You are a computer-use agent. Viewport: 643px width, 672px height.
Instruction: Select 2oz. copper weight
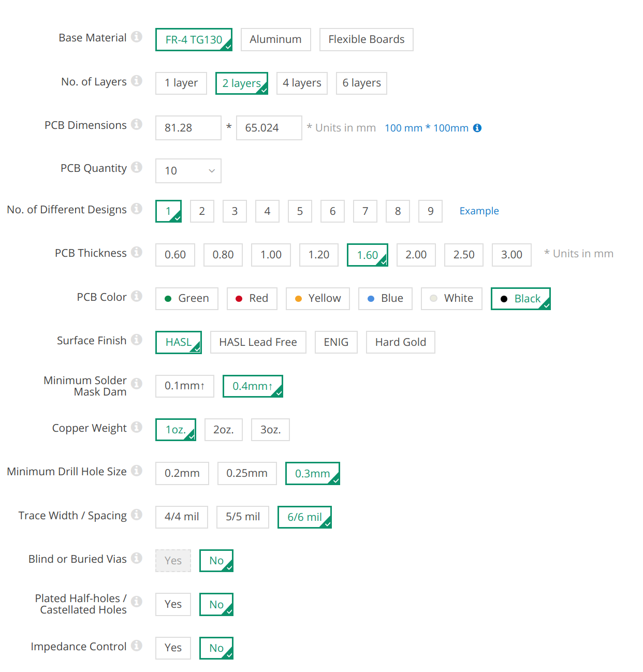224,430
